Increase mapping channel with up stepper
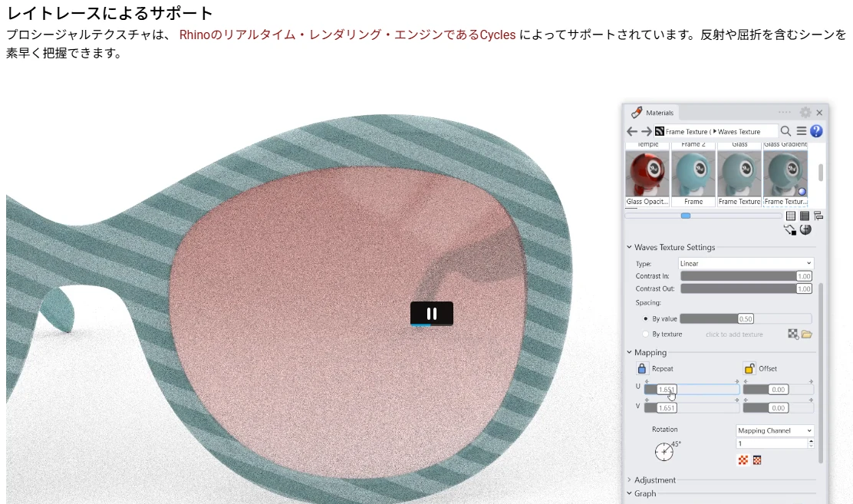 [811, 441]
